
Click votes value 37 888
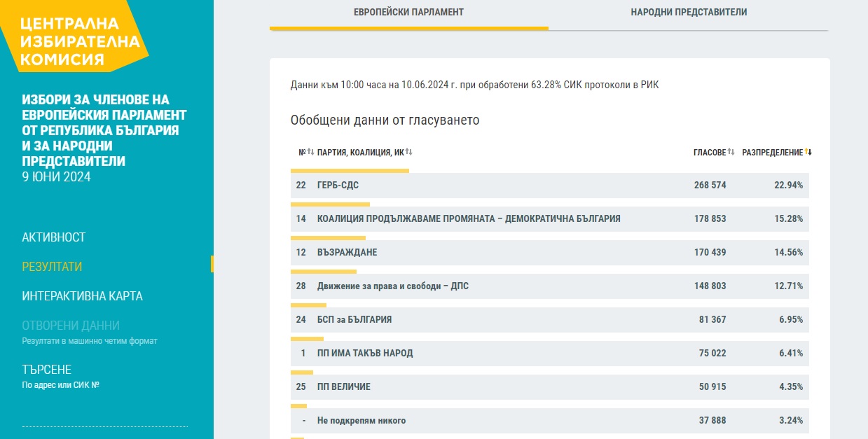[x=712, y=421]
